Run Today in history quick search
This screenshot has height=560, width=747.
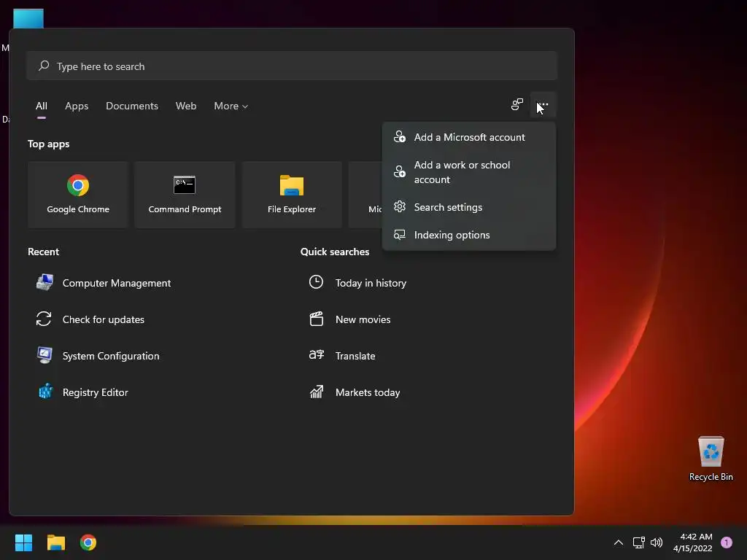[x=371, y=283]
